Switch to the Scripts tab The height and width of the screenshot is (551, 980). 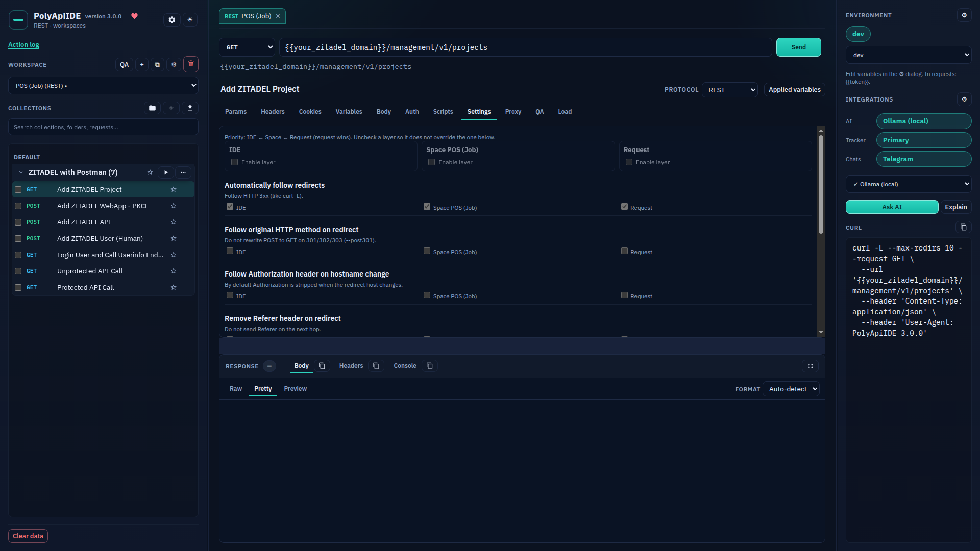click(443, 112)
